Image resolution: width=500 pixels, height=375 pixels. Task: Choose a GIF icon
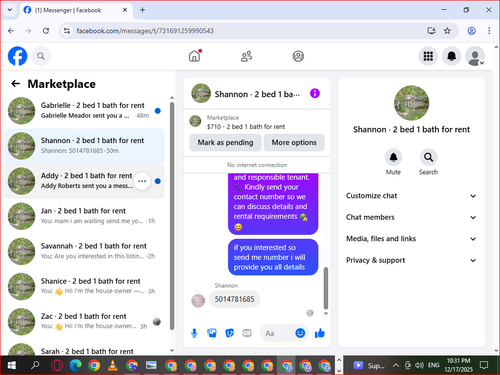coord(247,333)
